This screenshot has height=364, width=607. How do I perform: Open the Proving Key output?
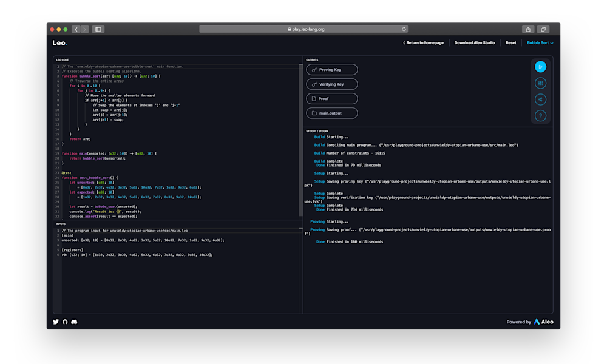332,70
